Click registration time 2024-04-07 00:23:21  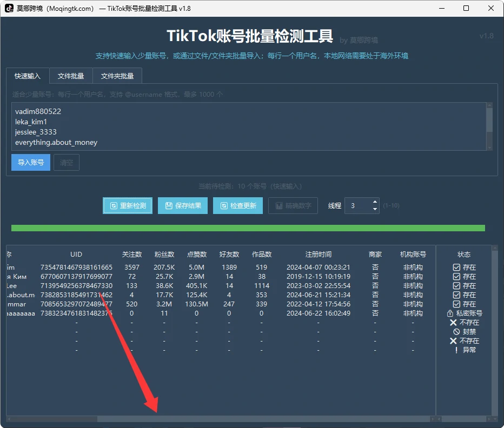click(x=318, y=267)
